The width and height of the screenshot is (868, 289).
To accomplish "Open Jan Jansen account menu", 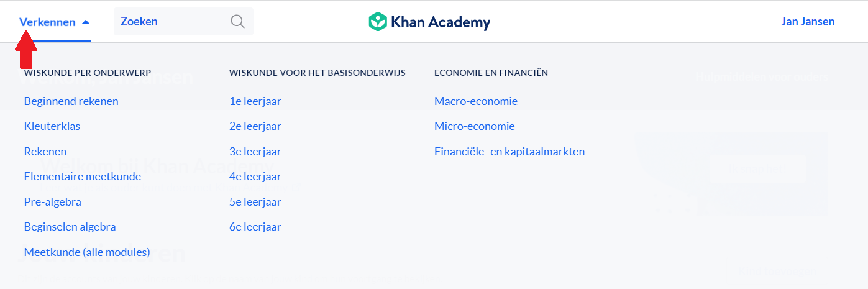I will pos(808,22).
